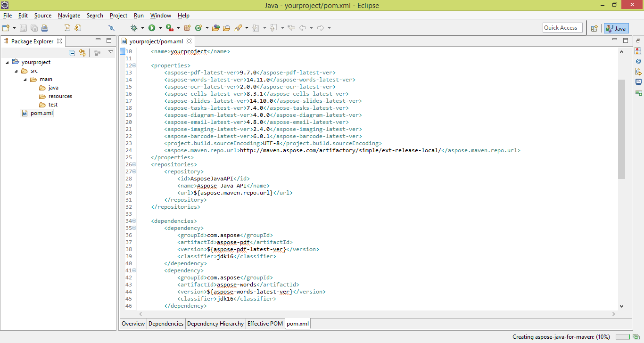Click the progress bar in status bar
Viewport: 644px width, 343px height.
622,337
